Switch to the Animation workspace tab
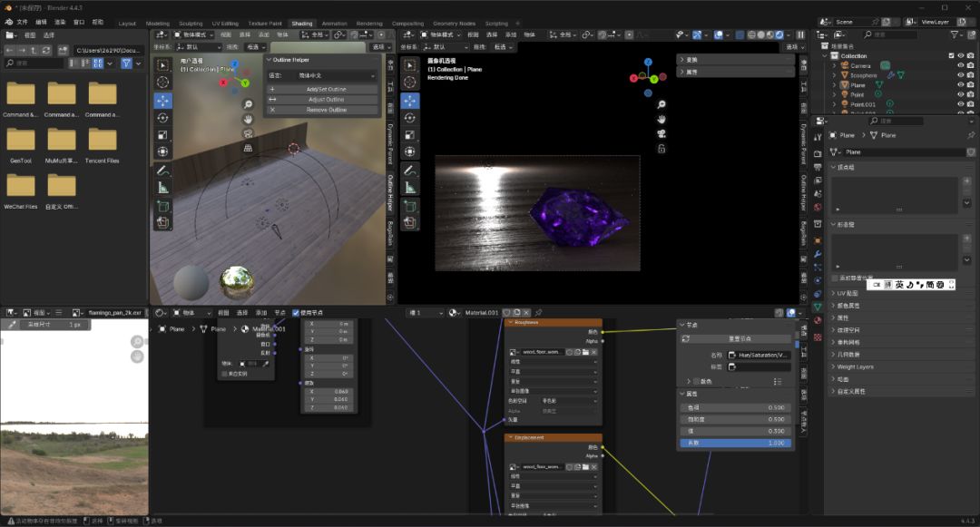Screen dimensions: 980x527 pos(334,24)
